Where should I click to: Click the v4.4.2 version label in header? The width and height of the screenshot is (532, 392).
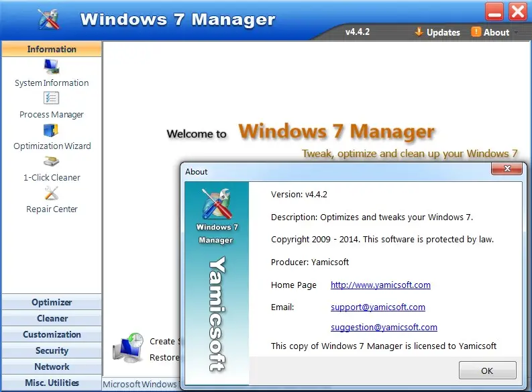pos(358,32)
